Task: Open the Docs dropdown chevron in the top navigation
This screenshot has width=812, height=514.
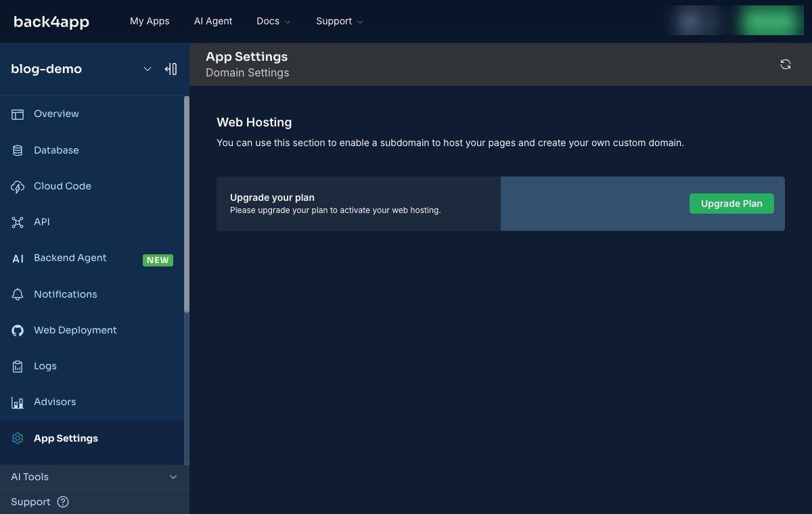Action: point(288,22)
